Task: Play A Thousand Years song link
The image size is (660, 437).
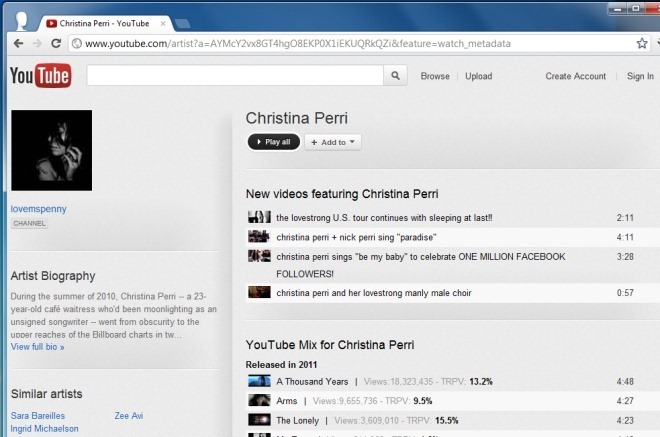Action: point(312,382)
